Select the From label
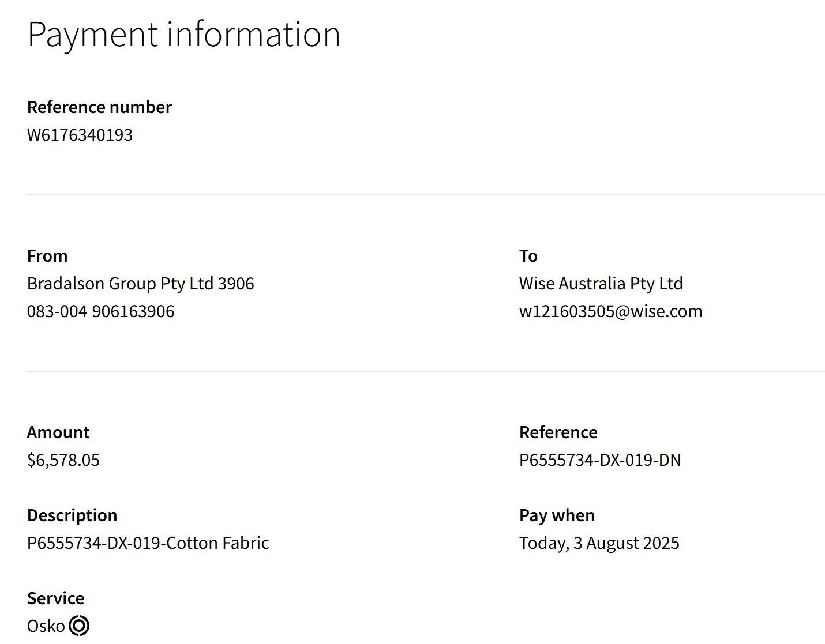825x644 pixels. [47, 256]
